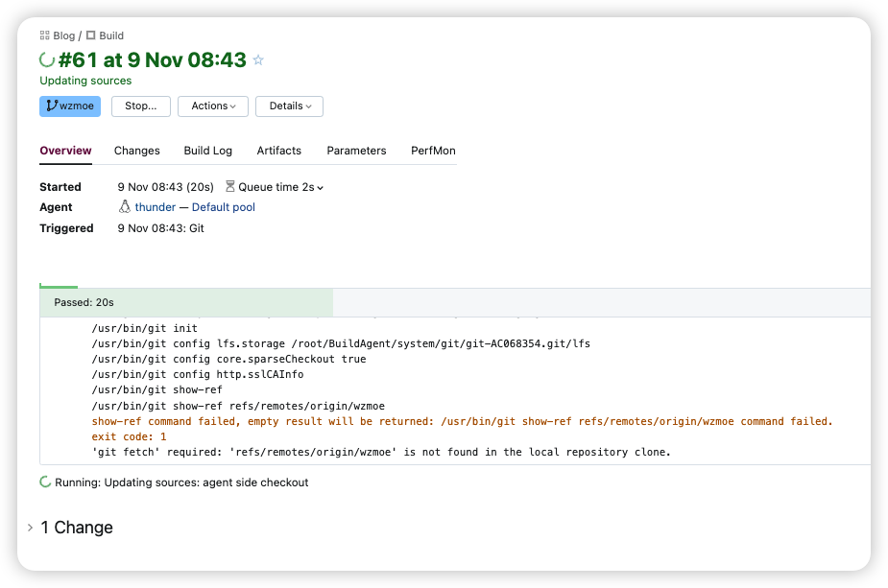
Task: Open the Default pool link
Action: coord(224,207)
